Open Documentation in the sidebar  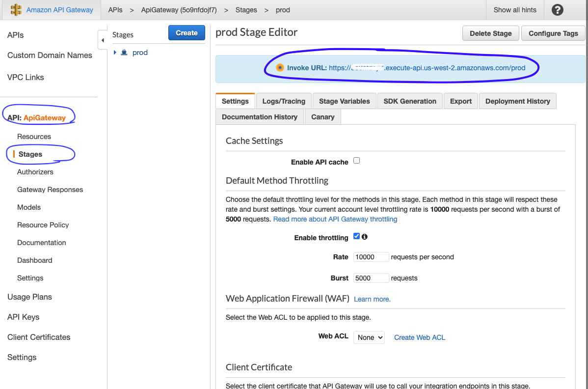(x=42, y=243)
